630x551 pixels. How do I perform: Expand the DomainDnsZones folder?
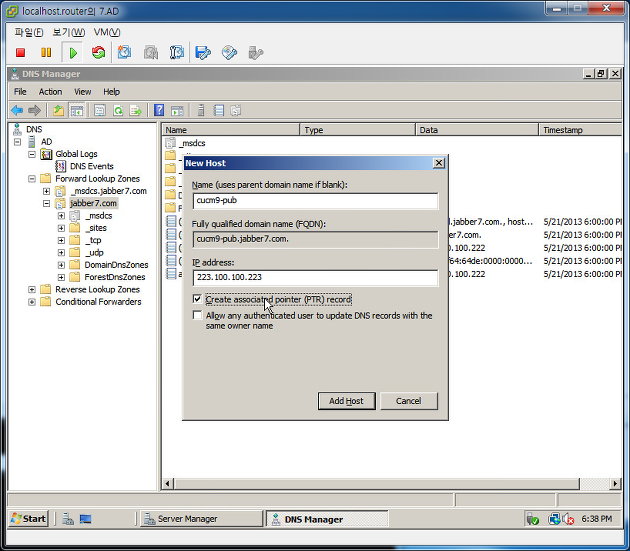click(x=61, y=265)
